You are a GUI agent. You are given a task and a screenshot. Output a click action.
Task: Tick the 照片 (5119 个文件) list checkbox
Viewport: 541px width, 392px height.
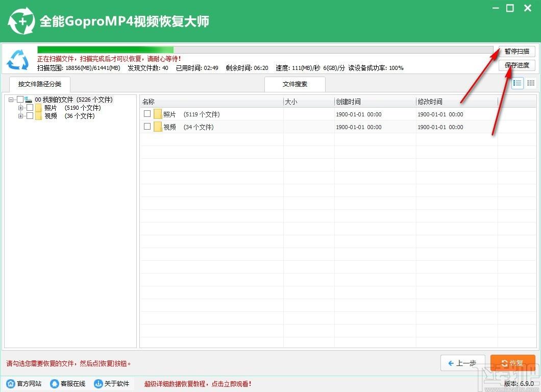[x=147, y=113]
